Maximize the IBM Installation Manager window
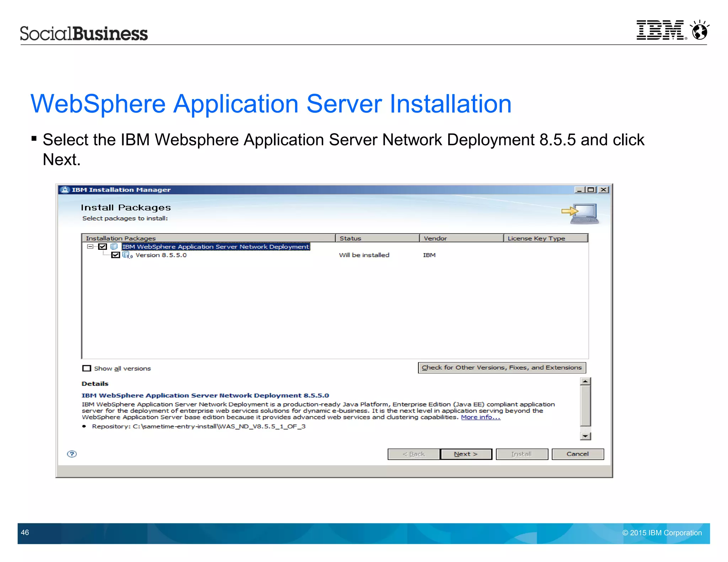Viewport: 728px width, 562px height. pos(591,190)
